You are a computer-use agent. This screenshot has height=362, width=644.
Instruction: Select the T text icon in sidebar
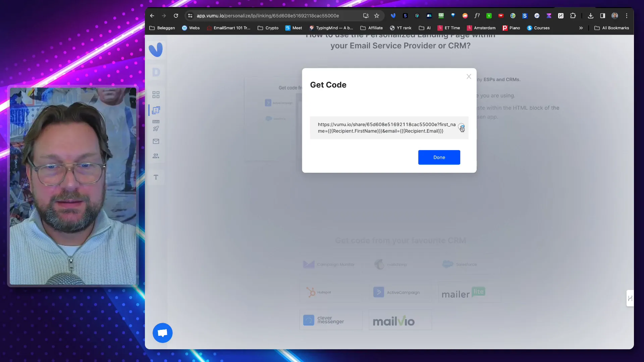(156, 177)
